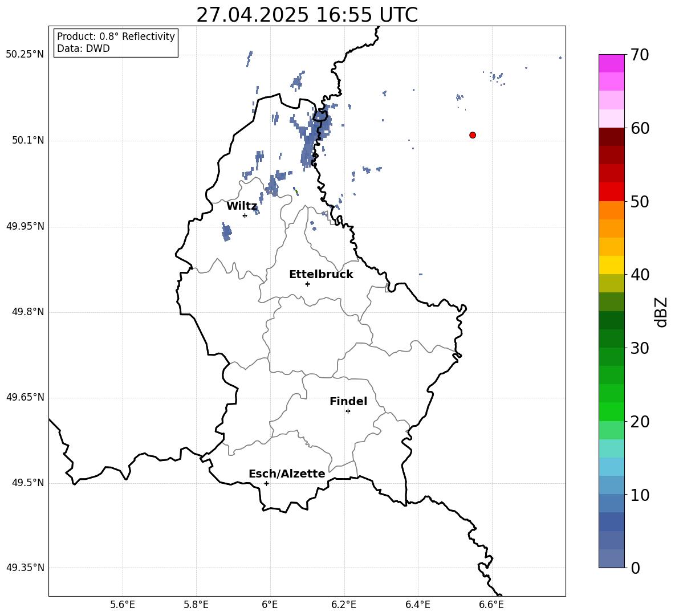Viewport: 675px width, 616px height.
Task: Click the 49.65°N latitude label
Action: point(25,397)
